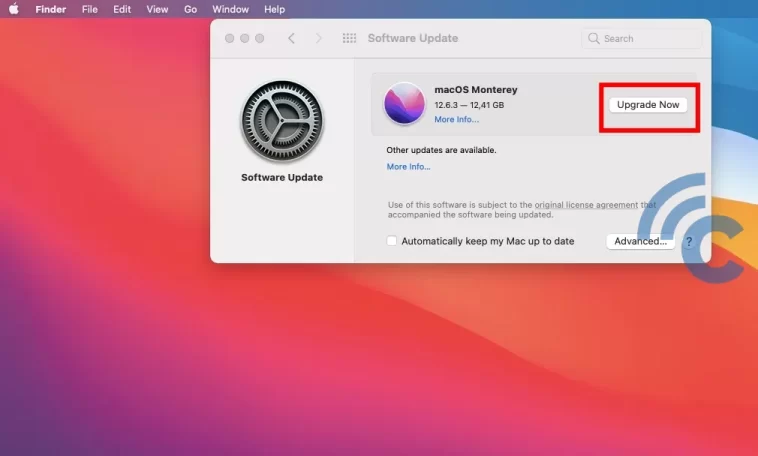Click the help question mark button

(x=689, y=241)
